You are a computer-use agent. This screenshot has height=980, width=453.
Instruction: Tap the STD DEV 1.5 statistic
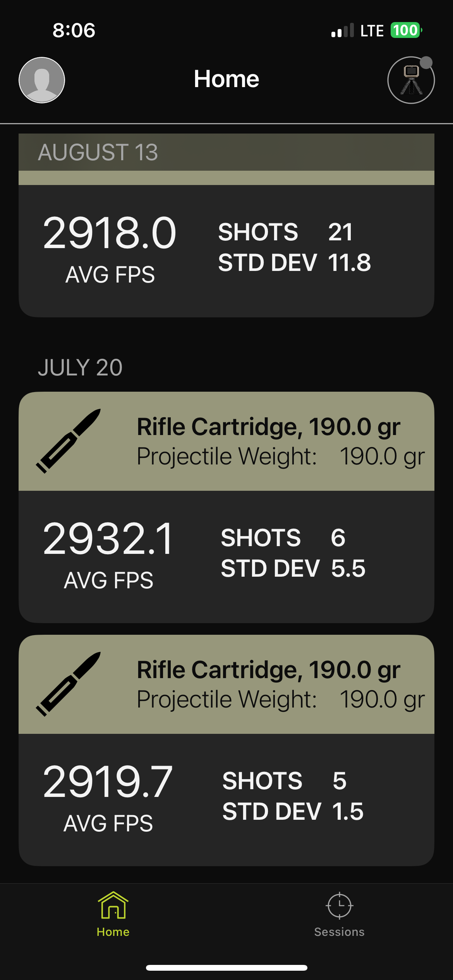point(293,812)
